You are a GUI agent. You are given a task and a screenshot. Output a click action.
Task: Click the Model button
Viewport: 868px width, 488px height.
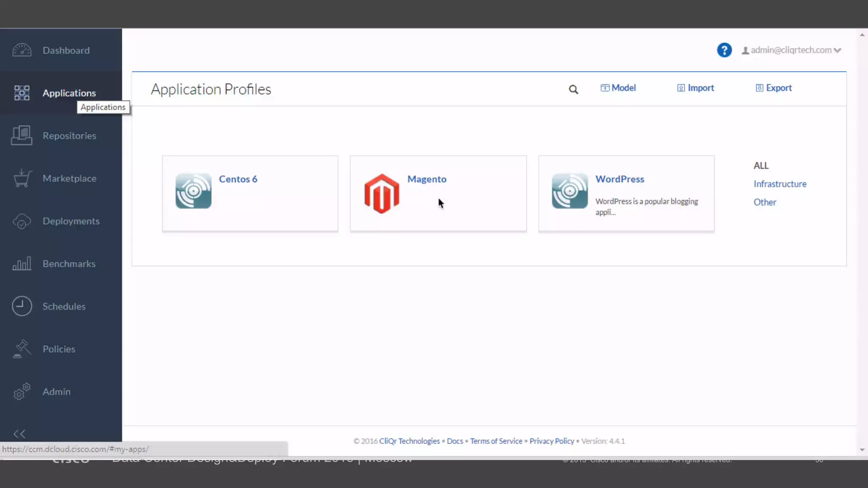[x=618, y=88]
